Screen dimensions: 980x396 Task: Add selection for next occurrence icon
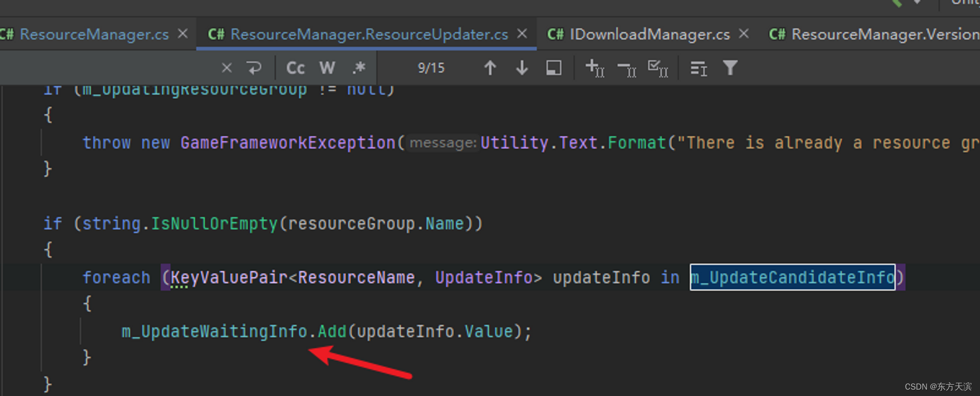(x=595, y=68)
